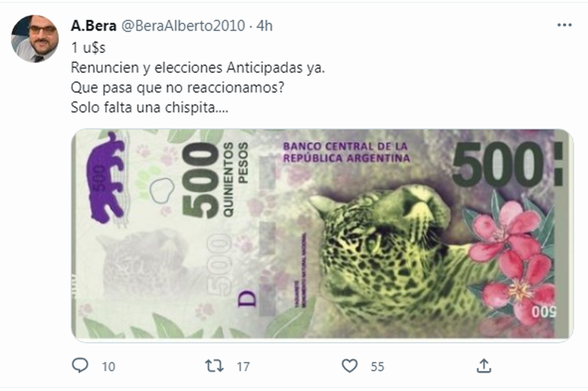Click 'BANCO CENTRAL DE LA REPÚBLICA ARGENTINA' text in image
Screen dimensions: 588x391
tap(346, 152)
